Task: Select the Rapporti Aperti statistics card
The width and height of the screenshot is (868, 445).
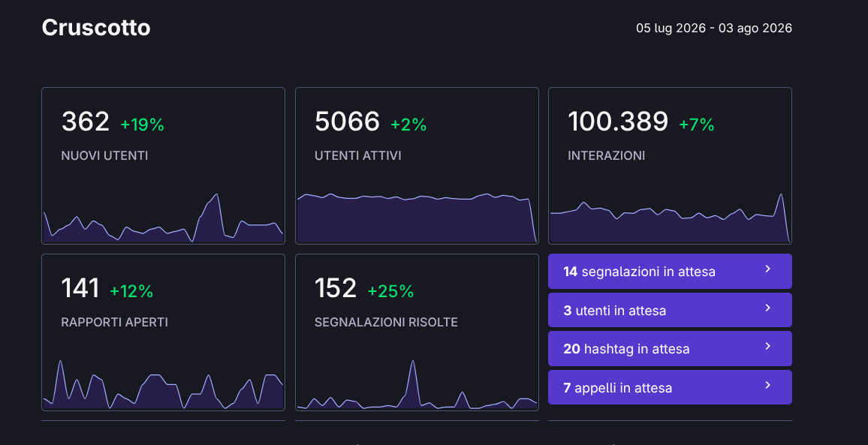Action: (x=163, y=332)
